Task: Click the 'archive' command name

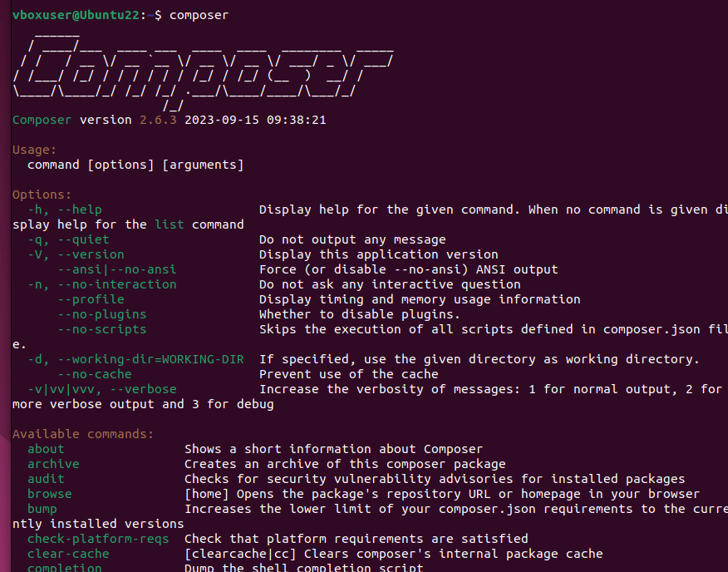Action: click(53, 464)
